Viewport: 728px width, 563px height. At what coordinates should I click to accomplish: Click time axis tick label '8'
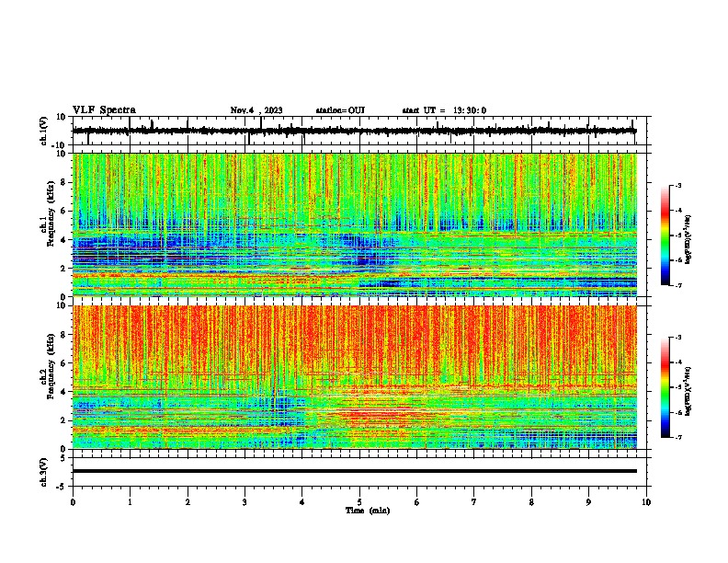pos(531,502)
